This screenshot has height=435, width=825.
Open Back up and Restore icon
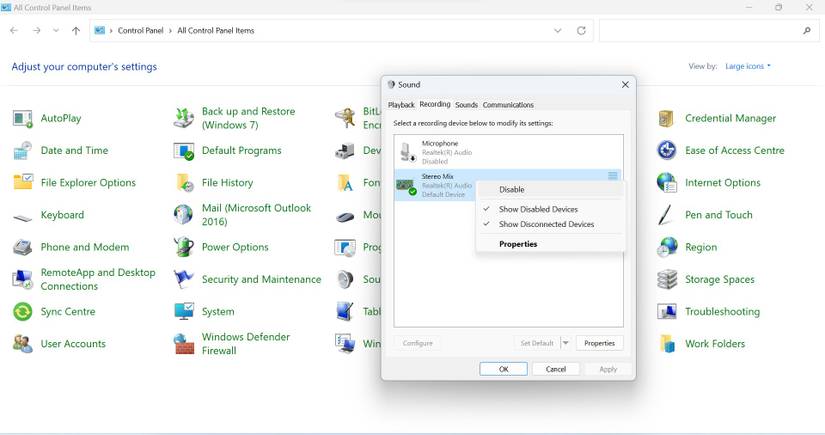pos(184,118)
